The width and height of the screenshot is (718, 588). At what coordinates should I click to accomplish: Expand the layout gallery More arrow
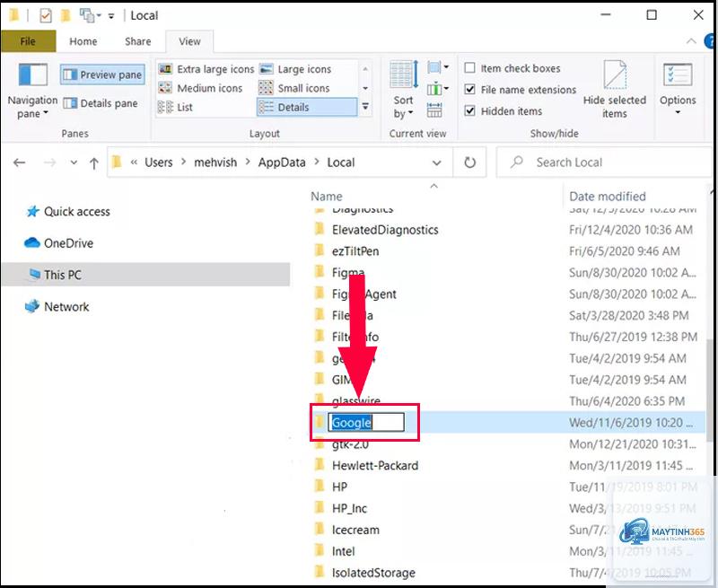point(365,107)
